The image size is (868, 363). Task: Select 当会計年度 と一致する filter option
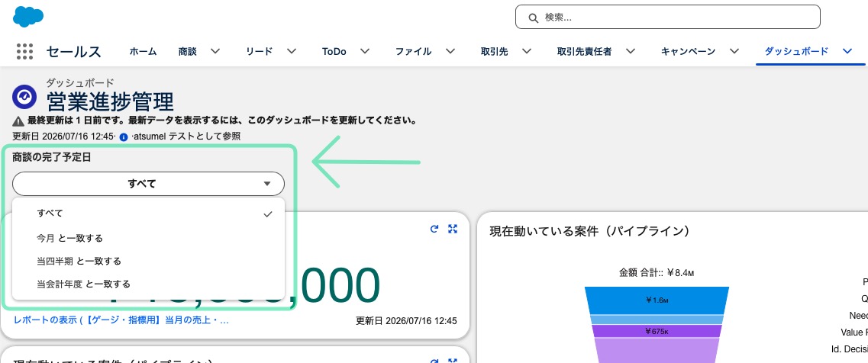point(148,284)
